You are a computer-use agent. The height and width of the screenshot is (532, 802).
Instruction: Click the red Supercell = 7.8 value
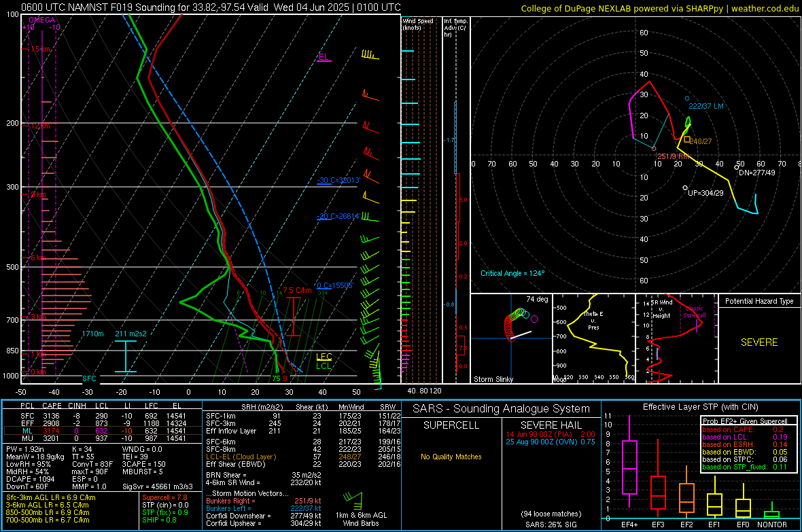pyautogui.click(x=164, y=497)
